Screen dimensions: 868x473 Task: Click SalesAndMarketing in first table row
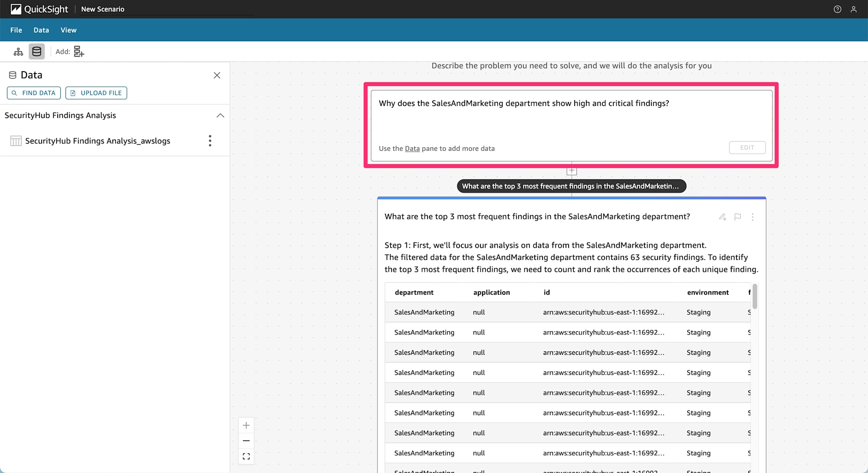click(424, 312)
